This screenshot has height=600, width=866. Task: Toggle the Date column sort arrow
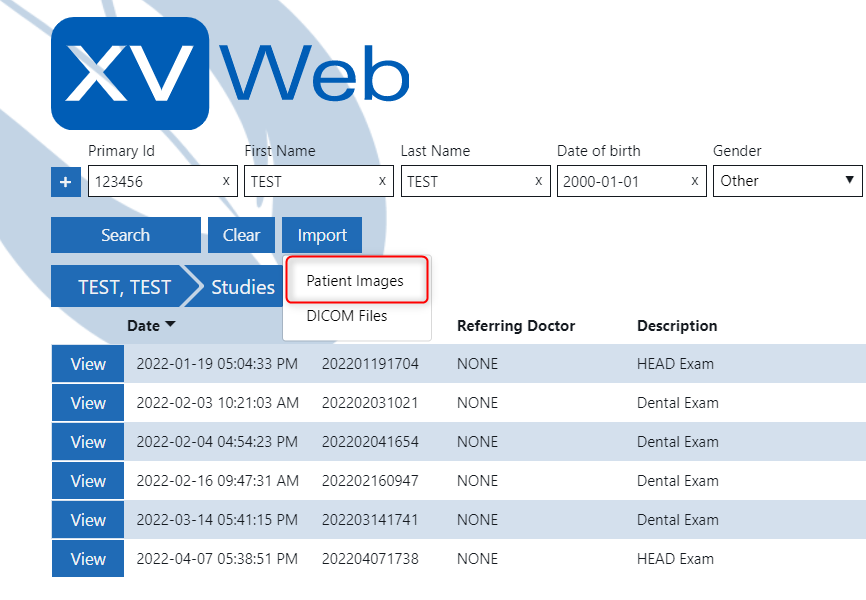(172, 325)
